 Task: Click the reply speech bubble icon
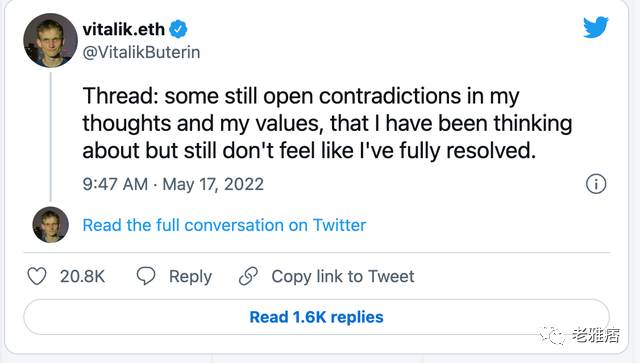(x=146, y=276)
